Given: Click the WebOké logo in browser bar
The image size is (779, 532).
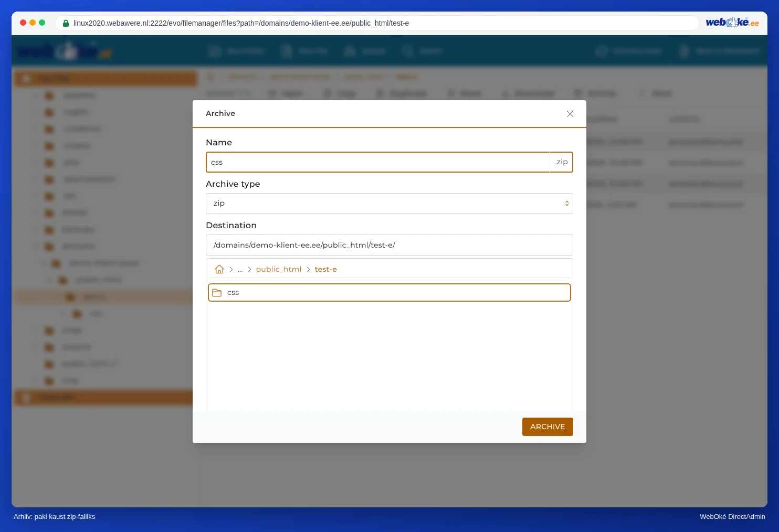Looking at the screenshot, I should (x=732, y=23).
